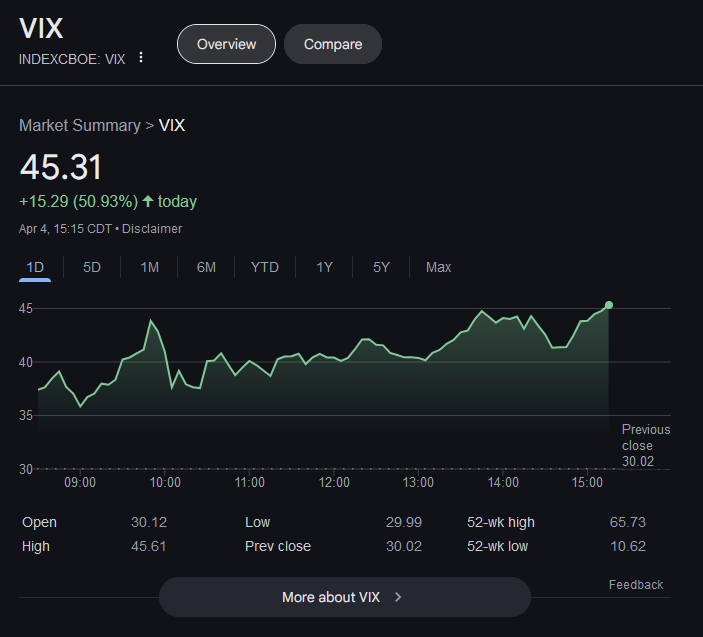Screen dimensions: 703x637
Task: Switch chart to Max range
Action: point(438,268)
